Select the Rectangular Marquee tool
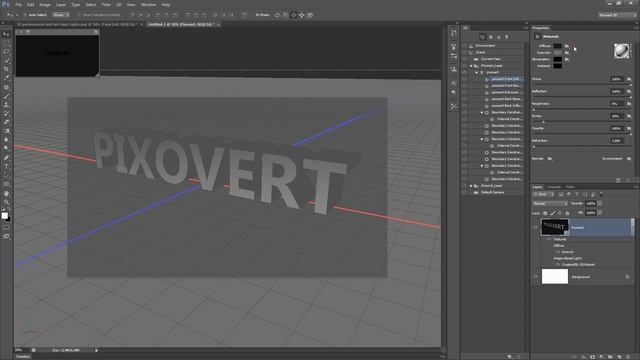 6,43
